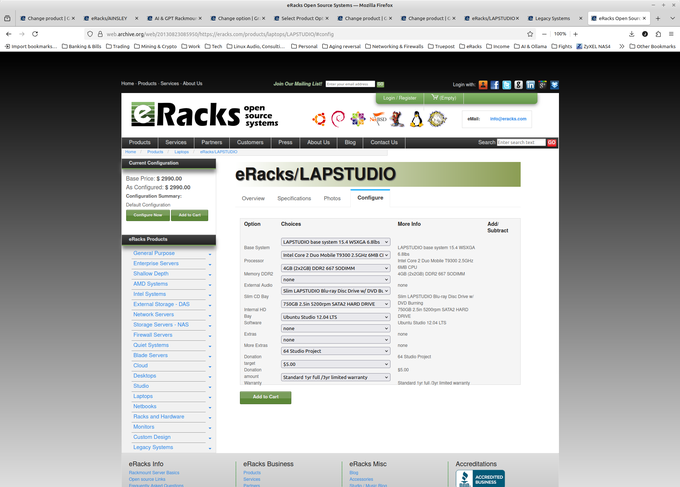Click the Configure Now button
The height and width of the screenshot is (487, 680).
[x=147, y=215]
